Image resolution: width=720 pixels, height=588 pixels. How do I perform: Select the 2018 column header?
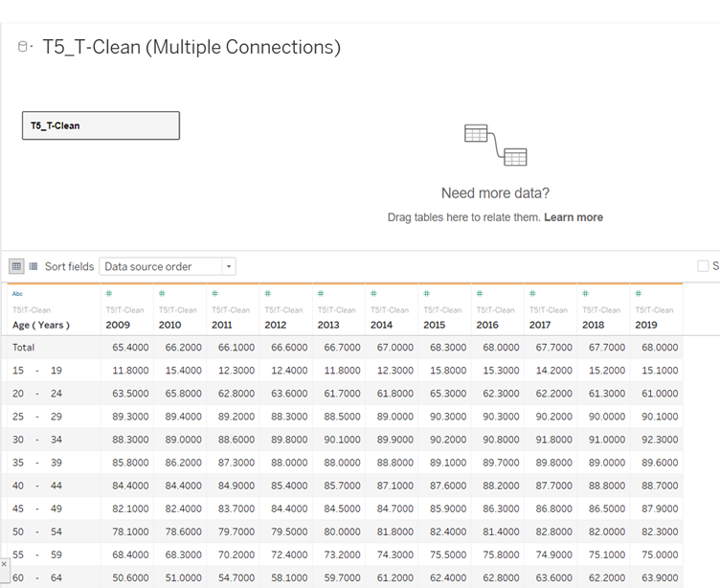pos(593,325)
